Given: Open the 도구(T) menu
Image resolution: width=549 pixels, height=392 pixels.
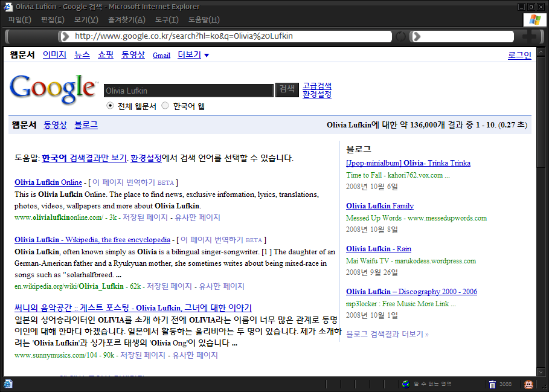Looking at the screenshot, I should 167,19.
